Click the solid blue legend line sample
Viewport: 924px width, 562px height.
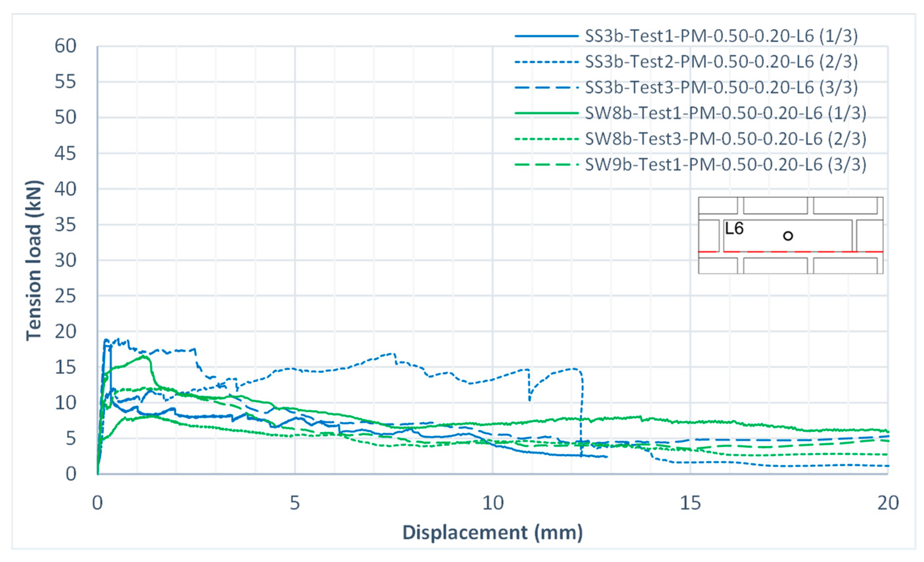tap(546, 36)
